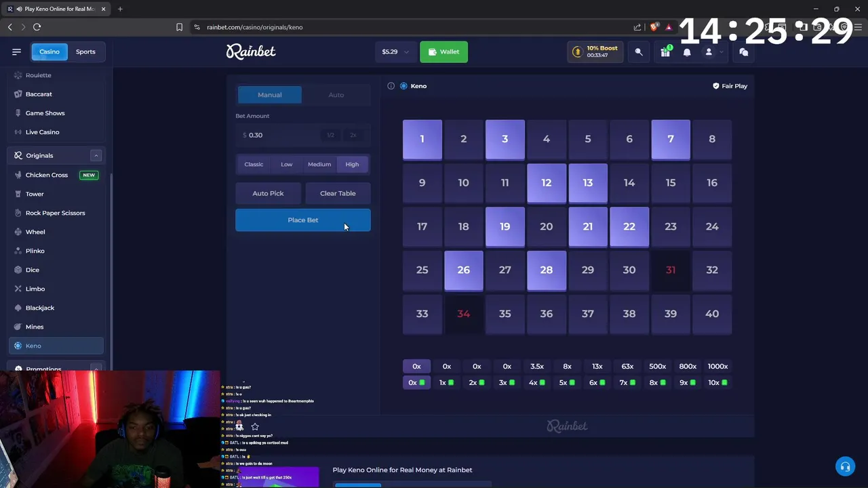Viewport: 868px width, 488px height.
Task: Open the rewards gift icon
Action: (665, 52)
